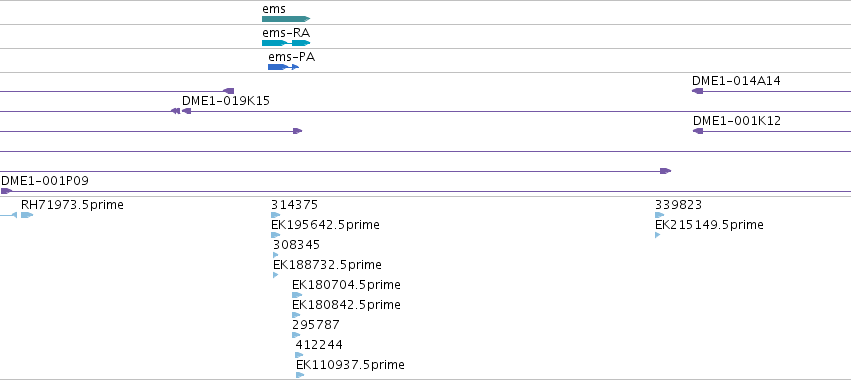Click the DME1-001P09 clone start arrow

[x=6, y=191]
